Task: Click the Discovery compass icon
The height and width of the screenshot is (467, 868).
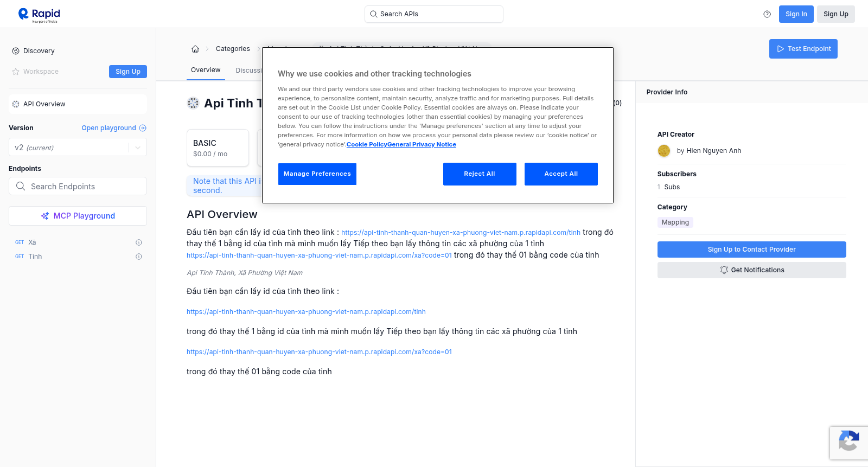Action: [x=16, y=51]
